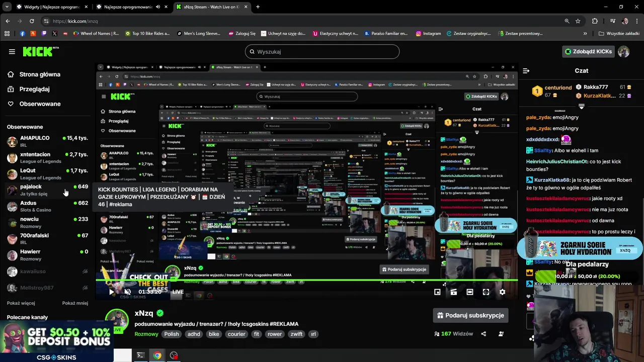Image resolution: width=644 pixels, height=362 pixels.
Task: Bookmark this page with star icon
Action: (578, 21)
